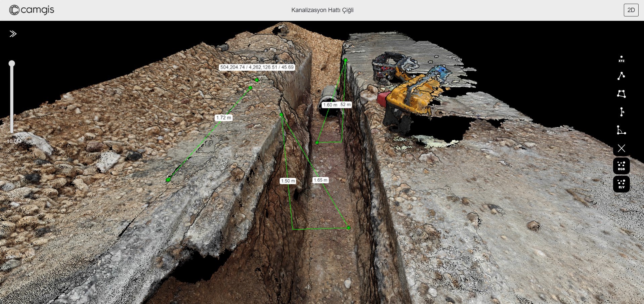Clear measurements with the X icon
This screenshot has width=644, height=304.
pyautogui.click(x=621, y=148)
